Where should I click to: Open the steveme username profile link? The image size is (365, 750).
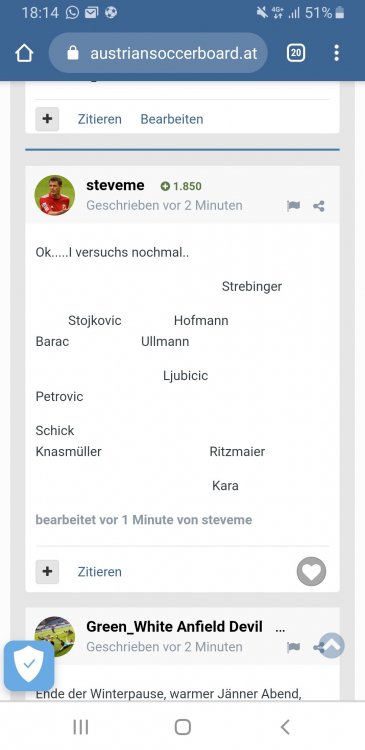coord(115,185)
